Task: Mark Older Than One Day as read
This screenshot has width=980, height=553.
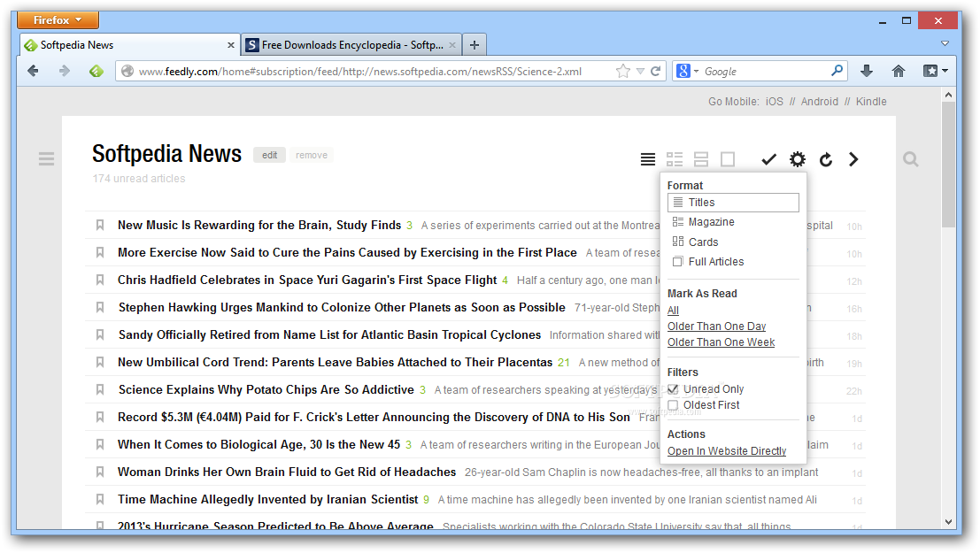Action: click(716, 326)
